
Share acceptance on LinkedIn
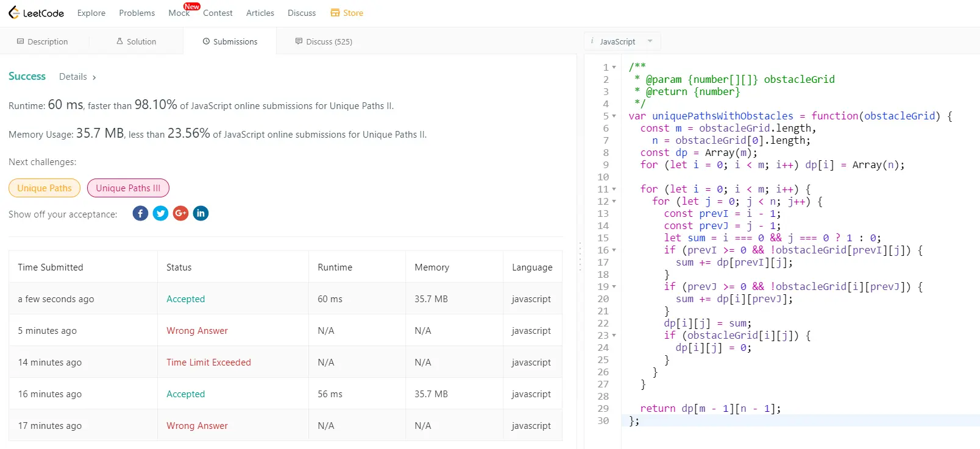[x=201, y=213]
